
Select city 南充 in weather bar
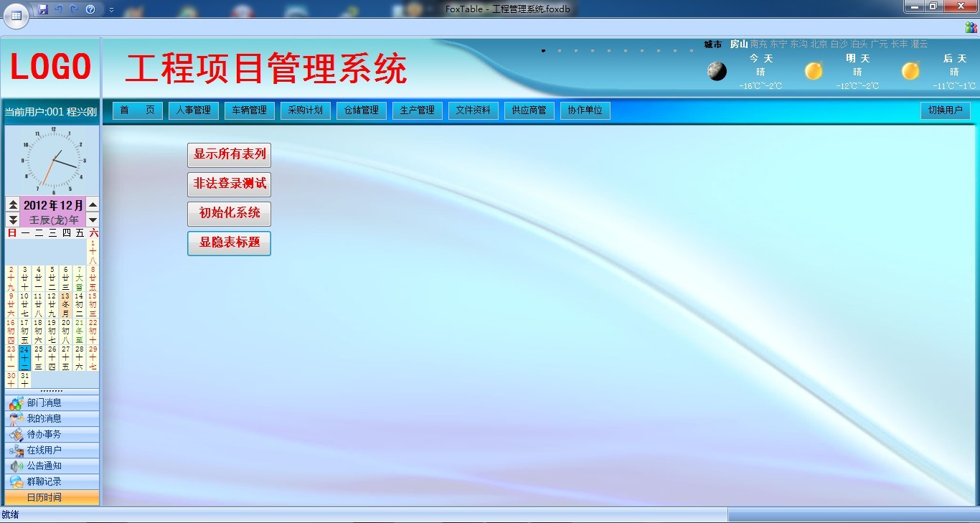click(x=759, y=44)
